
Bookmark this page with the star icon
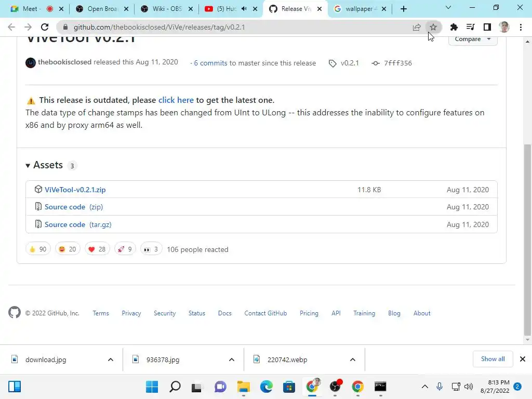[x=433, y=27]
